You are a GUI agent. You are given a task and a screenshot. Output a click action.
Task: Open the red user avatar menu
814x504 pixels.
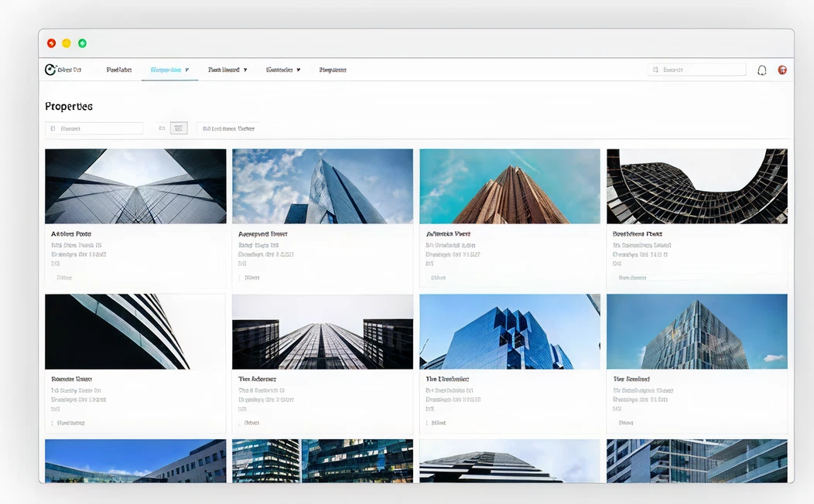pyautogui.click(x=782, y=70)
